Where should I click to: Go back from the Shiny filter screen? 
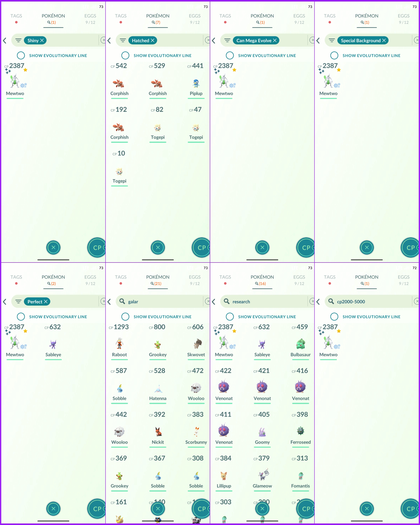point(5,40)
